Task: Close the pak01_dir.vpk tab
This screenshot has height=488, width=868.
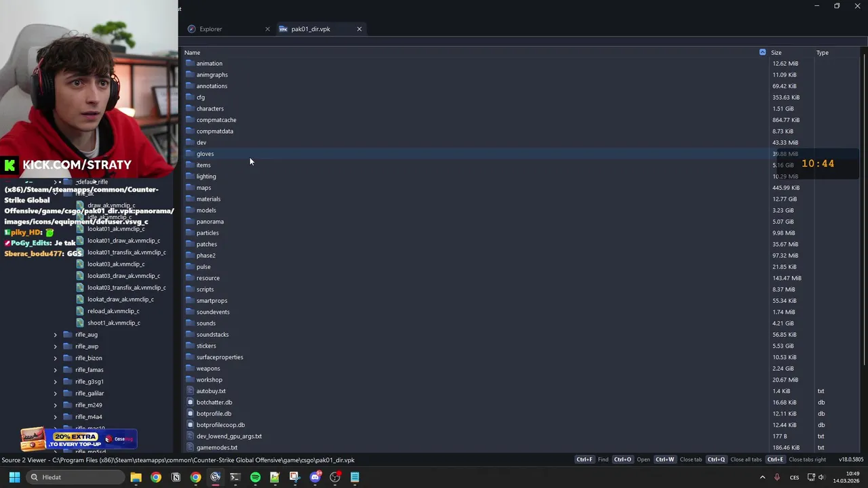Action: point(359,29)
